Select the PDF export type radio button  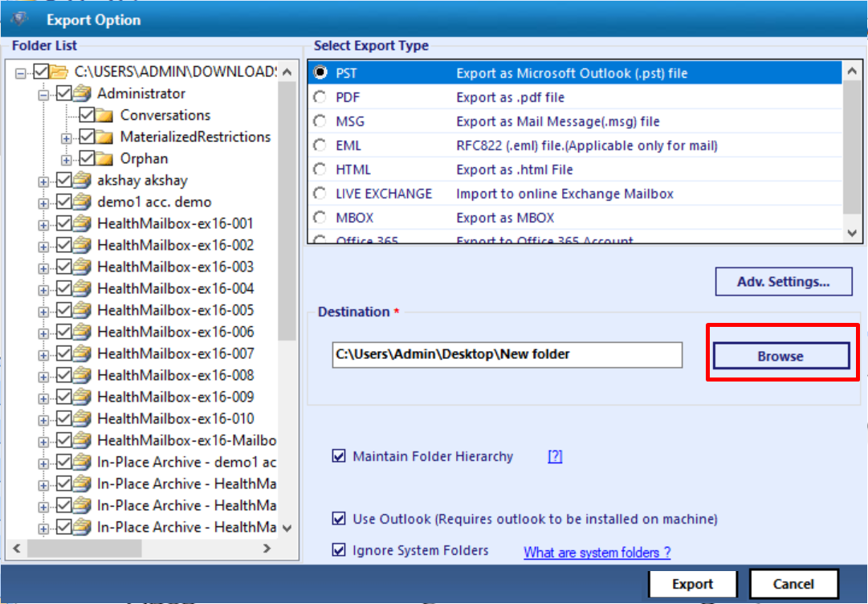tap(320, 97)
